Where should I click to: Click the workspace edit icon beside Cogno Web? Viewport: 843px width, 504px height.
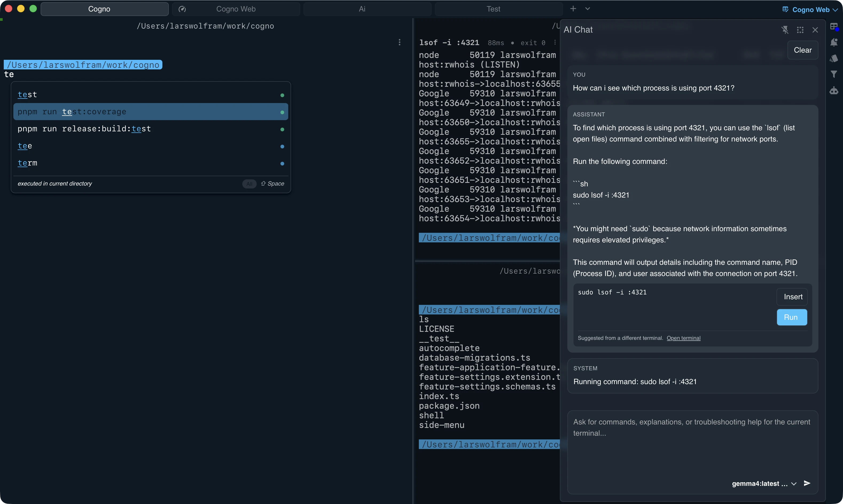coord(786,9)
